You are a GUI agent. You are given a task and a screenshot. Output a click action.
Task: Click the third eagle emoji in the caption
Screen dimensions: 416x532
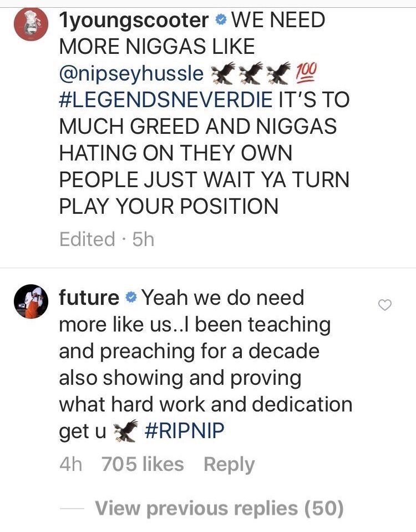tap(278, 73)
